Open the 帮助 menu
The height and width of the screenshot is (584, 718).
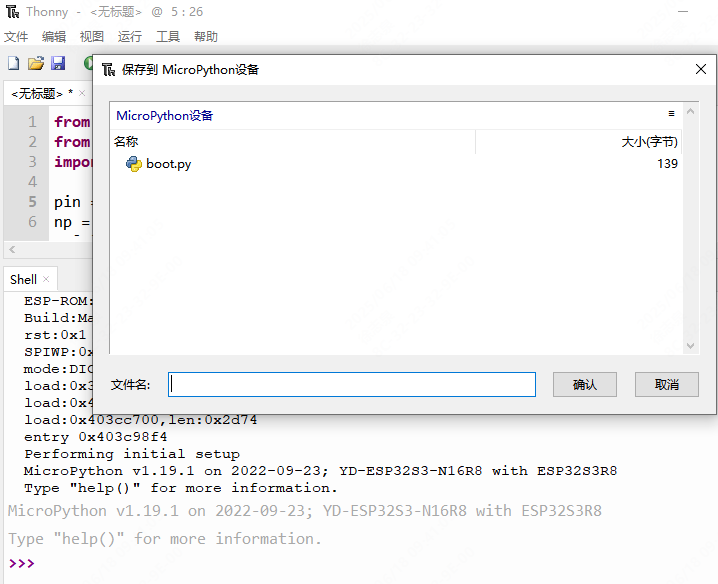coord(206,37)
